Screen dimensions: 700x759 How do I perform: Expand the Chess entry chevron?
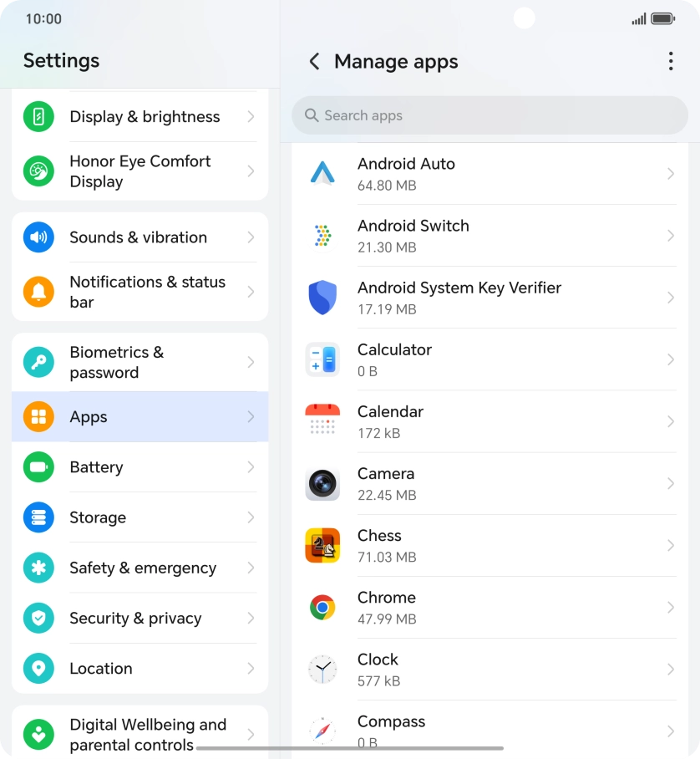tap(670, 546)
